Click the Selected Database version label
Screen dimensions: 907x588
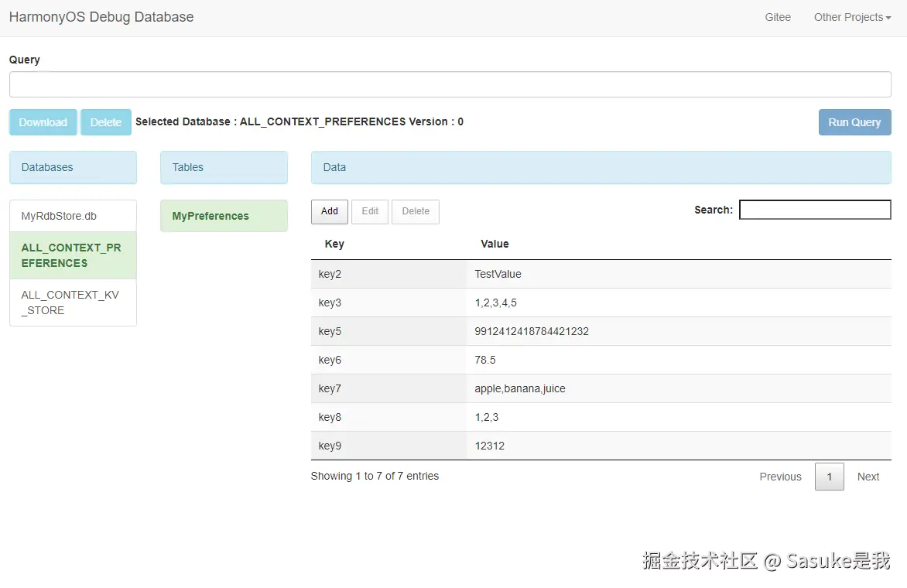point(299,122)
